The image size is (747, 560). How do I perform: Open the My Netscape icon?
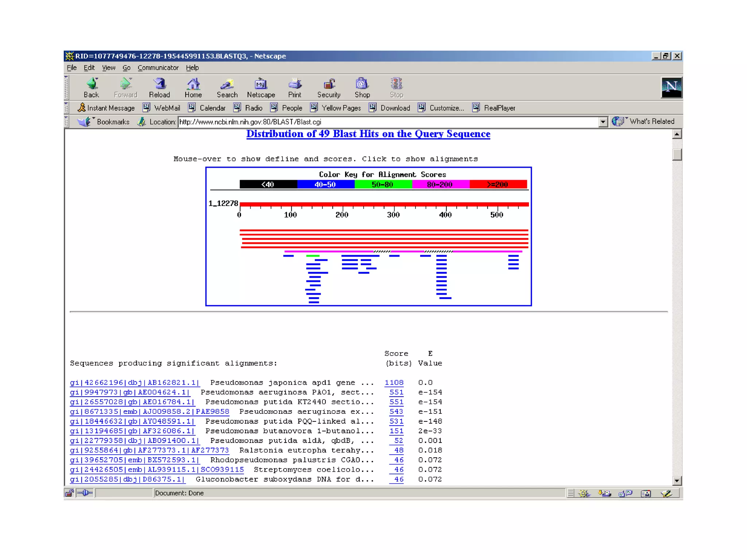pos(261,85)
